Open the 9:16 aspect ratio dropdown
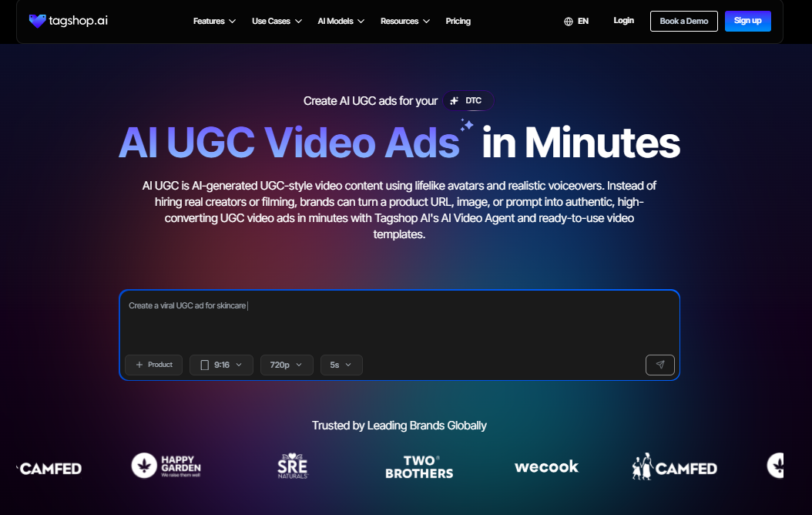Screen dimensions: 812x515 coord(221,365)
